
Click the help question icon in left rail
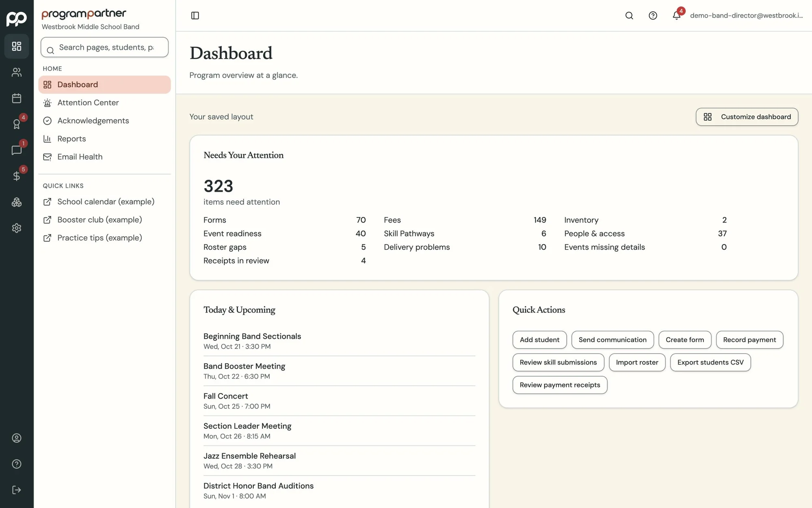[17, 464]
